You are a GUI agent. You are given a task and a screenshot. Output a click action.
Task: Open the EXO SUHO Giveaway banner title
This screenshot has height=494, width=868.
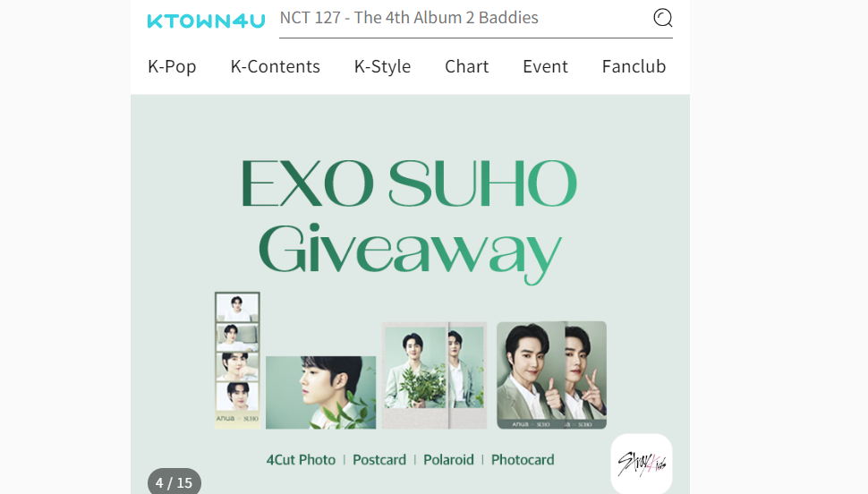409,220
